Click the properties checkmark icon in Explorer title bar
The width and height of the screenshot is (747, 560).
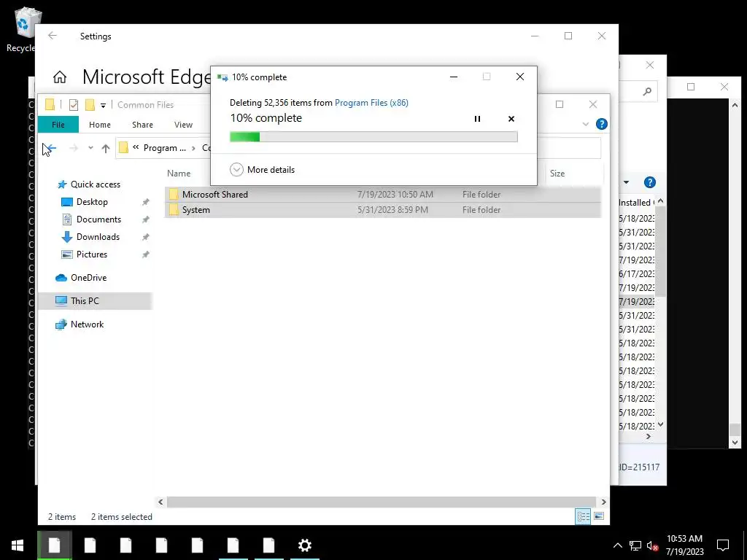(74, 105)
